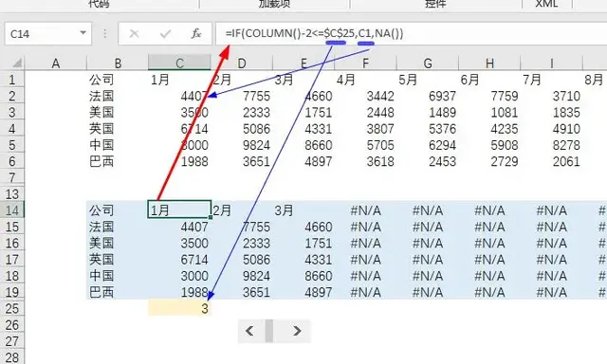Cancel the entry with the X icon
This screenshot has width=607, height=364.
click(135, 34)
